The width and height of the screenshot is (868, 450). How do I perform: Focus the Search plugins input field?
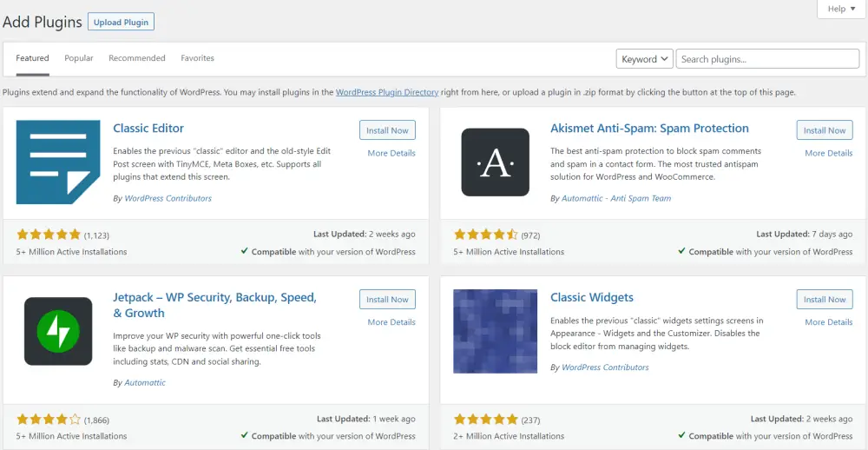767,59
